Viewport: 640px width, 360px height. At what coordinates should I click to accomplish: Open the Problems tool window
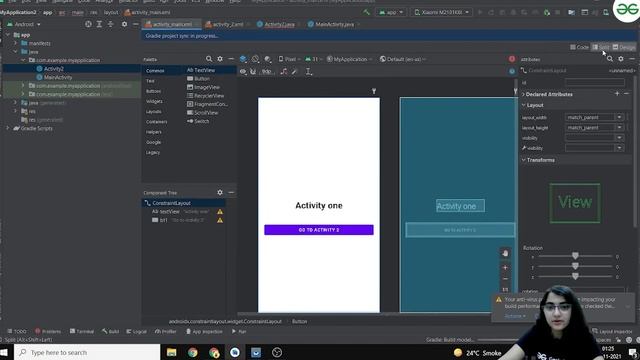click(x=48, y=331)
